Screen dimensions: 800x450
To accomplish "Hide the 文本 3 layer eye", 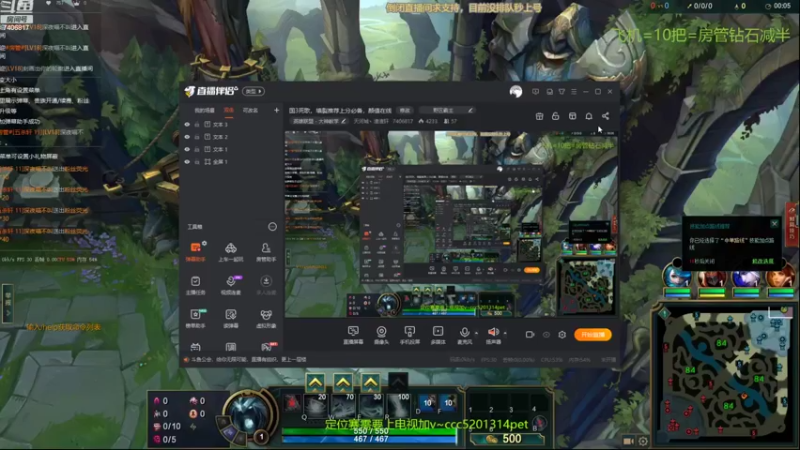I will click(x=187, y=124).
